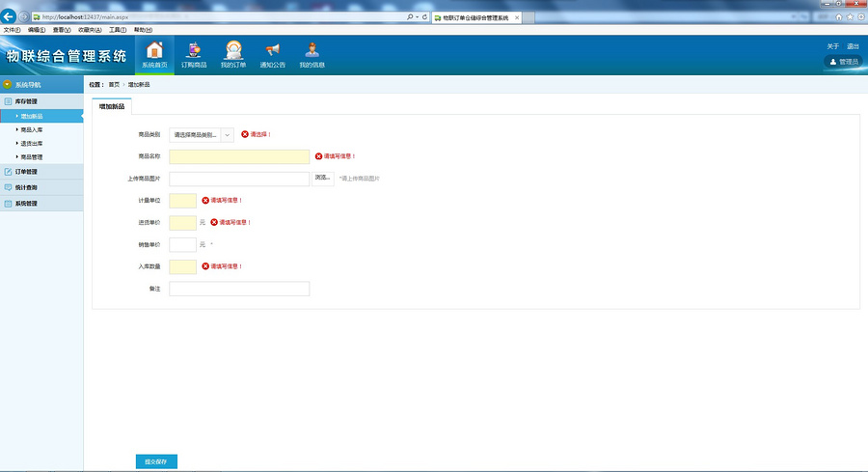Click the 提交保存 submit button

[x=156, y=462]
